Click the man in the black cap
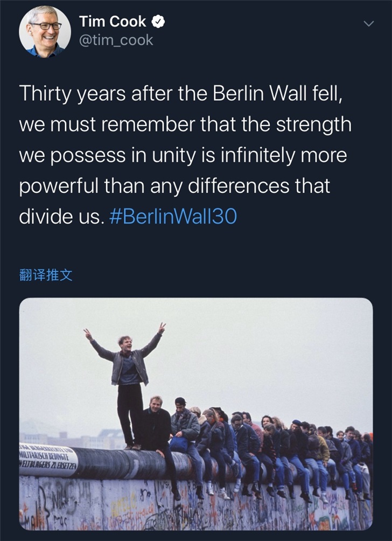 point(184,426)
